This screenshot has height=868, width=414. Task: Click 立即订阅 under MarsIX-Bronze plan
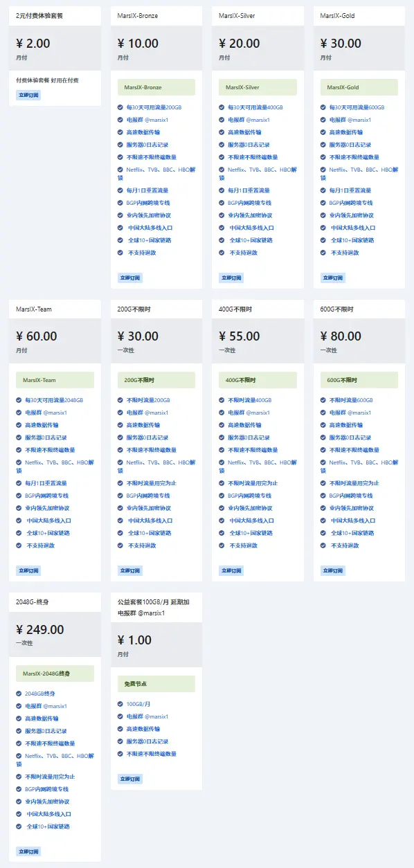[130, 278]
